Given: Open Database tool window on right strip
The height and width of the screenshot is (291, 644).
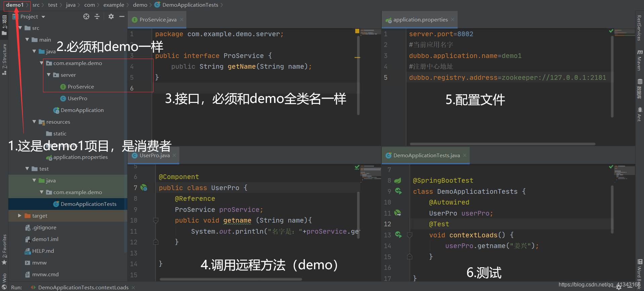Looking at the screenshot, I should [x=640, y=89].
